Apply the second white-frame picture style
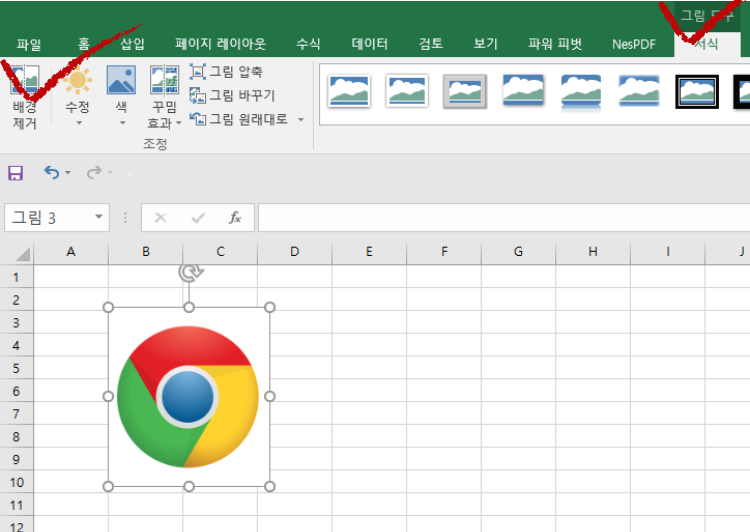Viewport: 750px width, 532px height. 407,91
